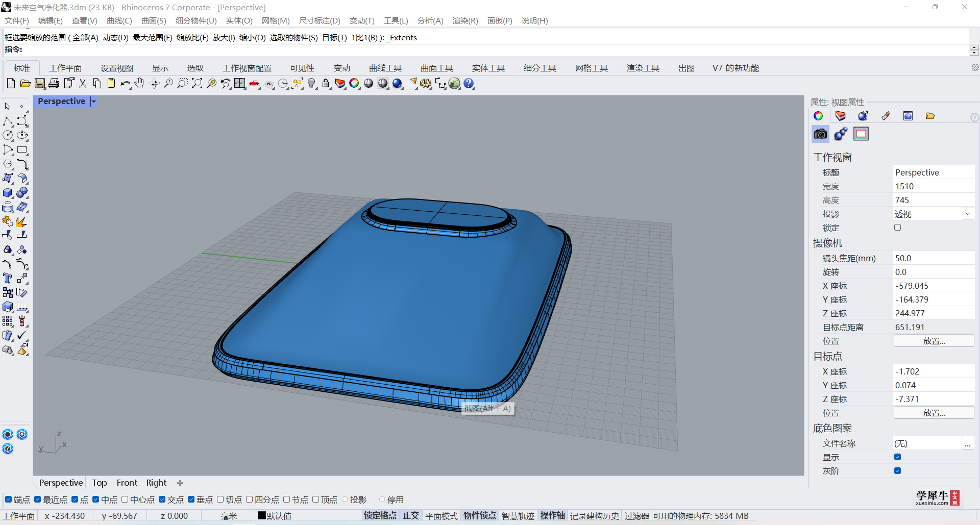
Task: Select the Polyline tool in sidebar
Action: 8,121
